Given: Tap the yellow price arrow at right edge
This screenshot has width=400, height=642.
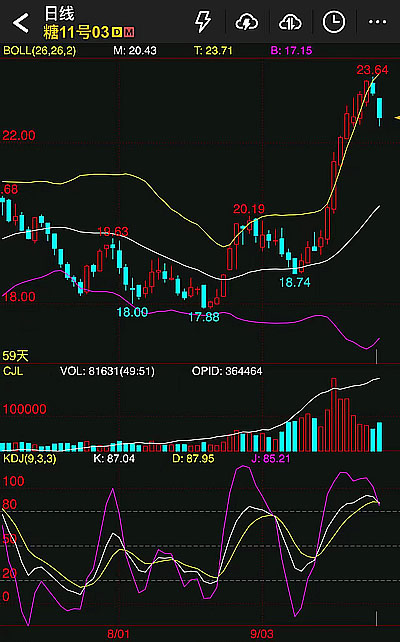Looking at the screenshot, I should pos(397,118).
